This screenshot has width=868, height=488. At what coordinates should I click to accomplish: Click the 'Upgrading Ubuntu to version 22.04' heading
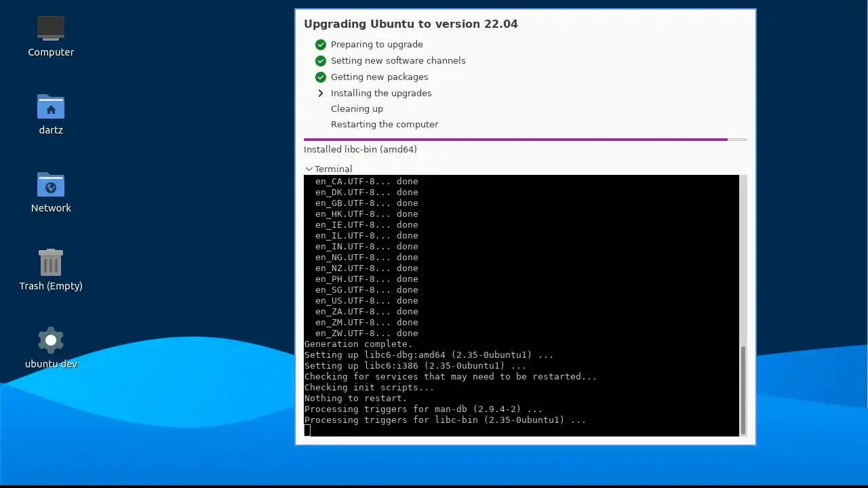point(411,24)
